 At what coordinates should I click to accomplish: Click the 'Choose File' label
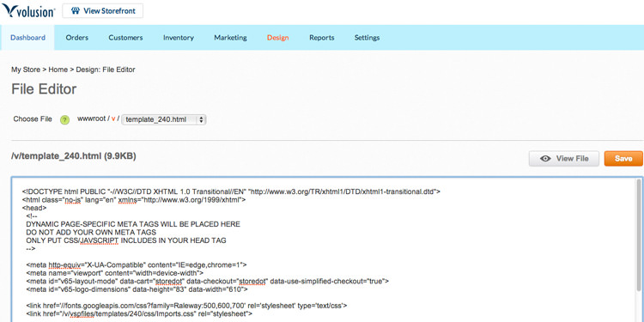[33, 119]
